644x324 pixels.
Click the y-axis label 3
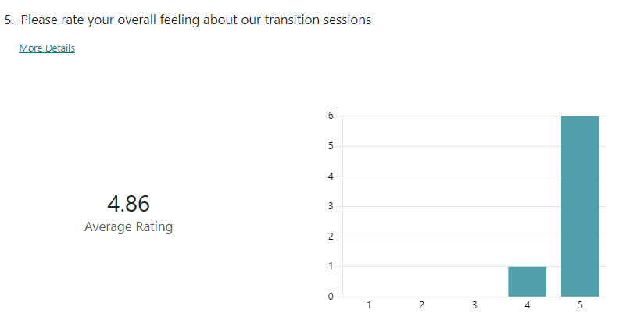(x=331, y=206)
